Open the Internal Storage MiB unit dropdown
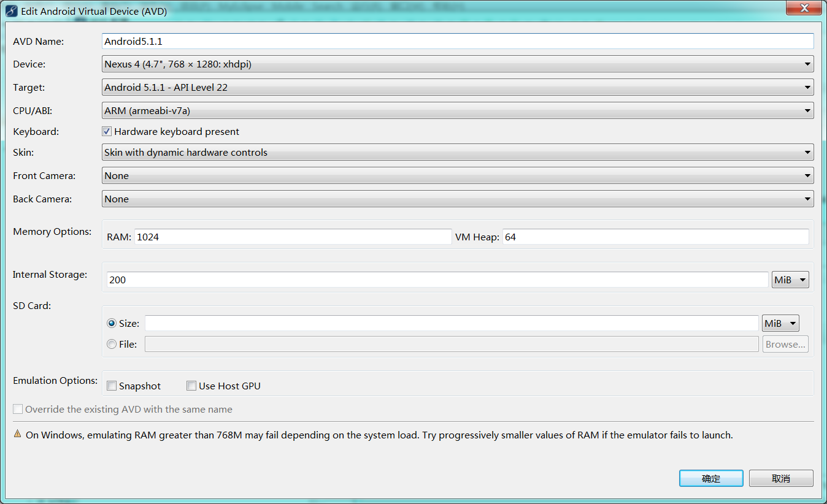The width and height of the screenshot is (827, 504). (790, 280)
